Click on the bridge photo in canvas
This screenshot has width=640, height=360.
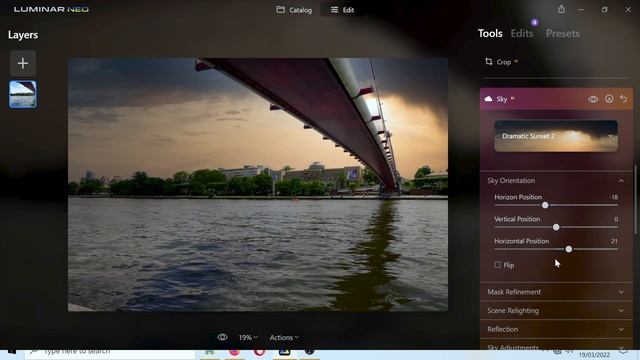pos(258,184)
